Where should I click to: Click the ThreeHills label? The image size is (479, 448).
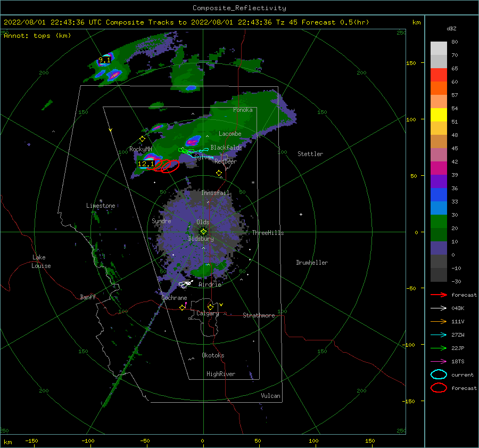[268, 233]
